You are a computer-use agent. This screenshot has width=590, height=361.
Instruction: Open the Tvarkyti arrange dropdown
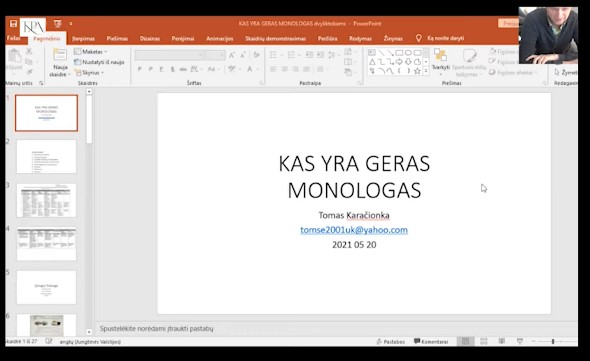pos(441,62)
